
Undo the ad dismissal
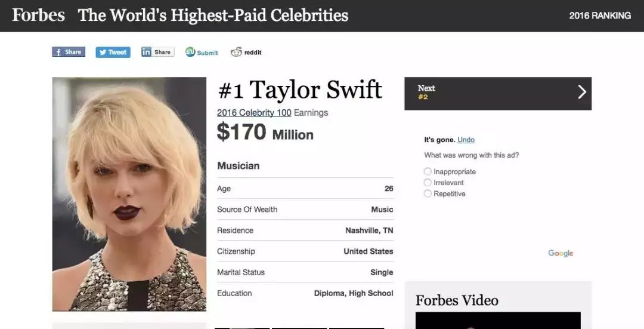pos(466,140)
